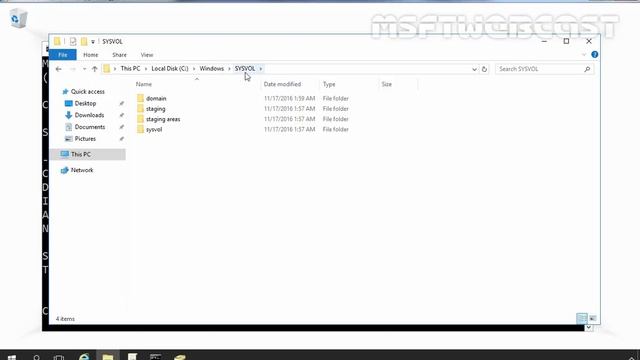
Task: Switch to the Home ribbon tab
Action: tap(91, 55)
